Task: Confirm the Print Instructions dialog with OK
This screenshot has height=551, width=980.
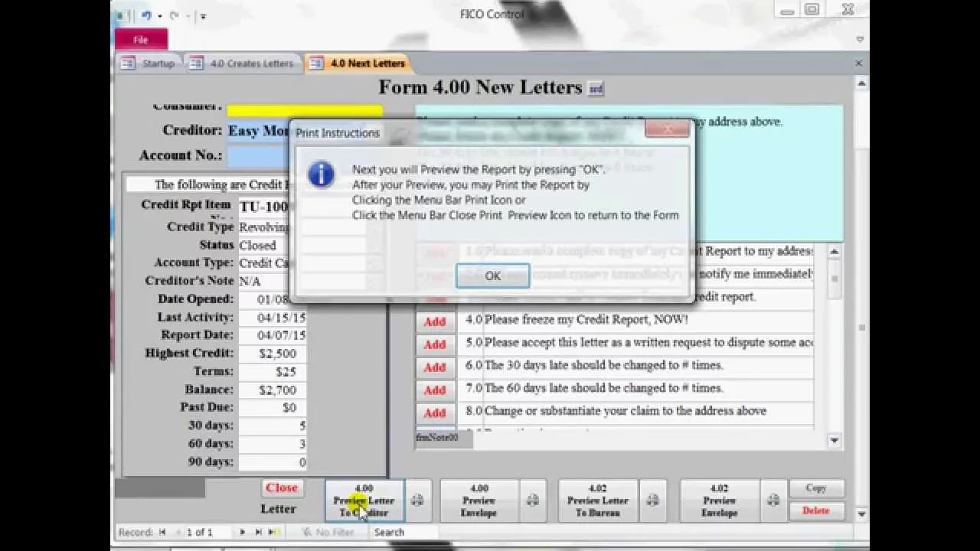Action: (492, 276)
